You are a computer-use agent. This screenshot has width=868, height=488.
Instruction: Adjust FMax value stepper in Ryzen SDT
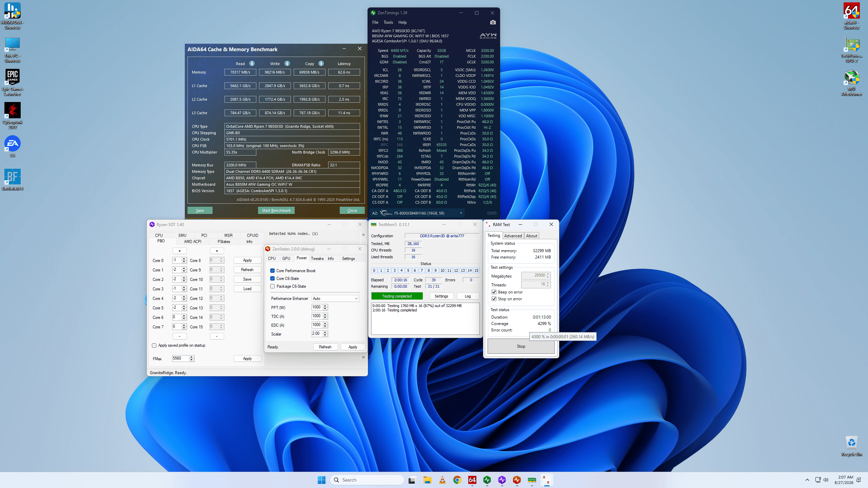pyautogui.click(x=192, y=358)
